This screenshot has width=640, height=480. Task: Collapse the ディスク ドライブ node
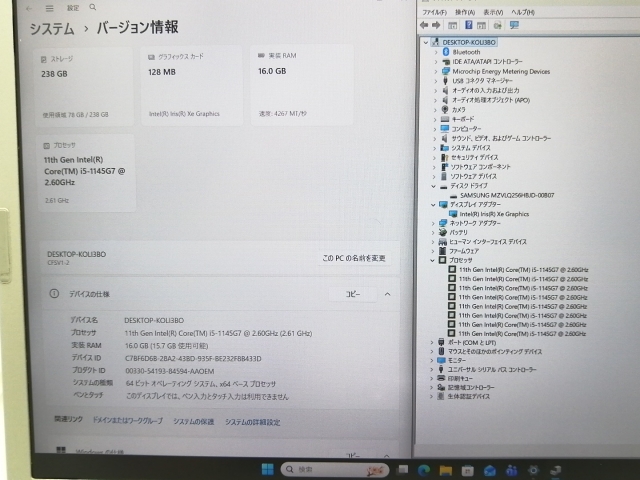tap(433, 186)
